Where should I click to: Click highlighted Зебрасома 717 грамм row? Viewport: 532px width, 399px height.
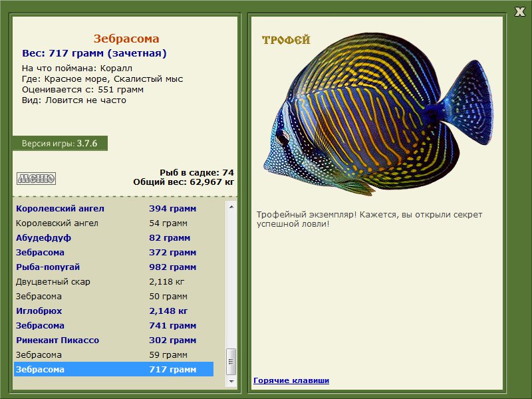[x=114, y=369]
